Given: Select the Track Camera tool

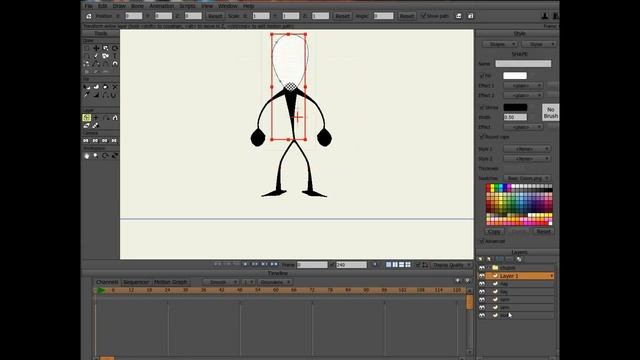Looking at the screenshot, I should point(86,140).
